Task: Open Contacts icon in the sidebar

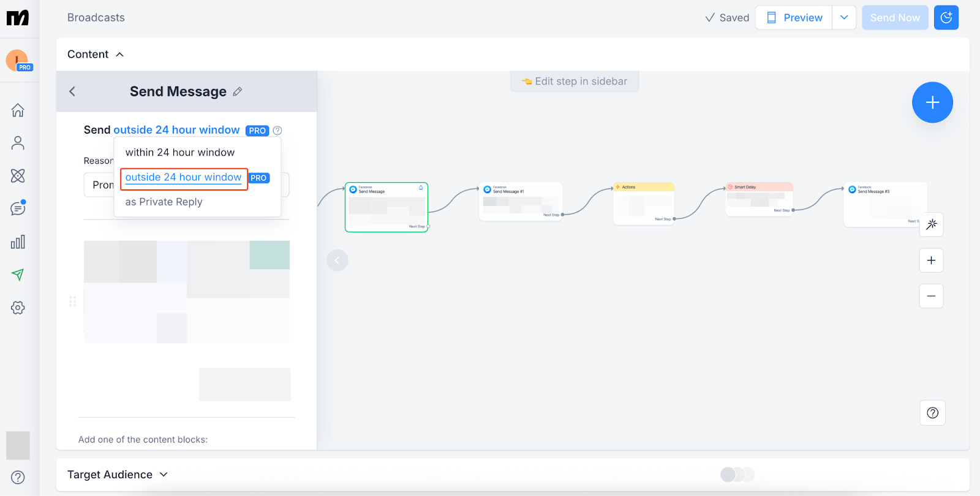Action: click(x=18, y=143)
